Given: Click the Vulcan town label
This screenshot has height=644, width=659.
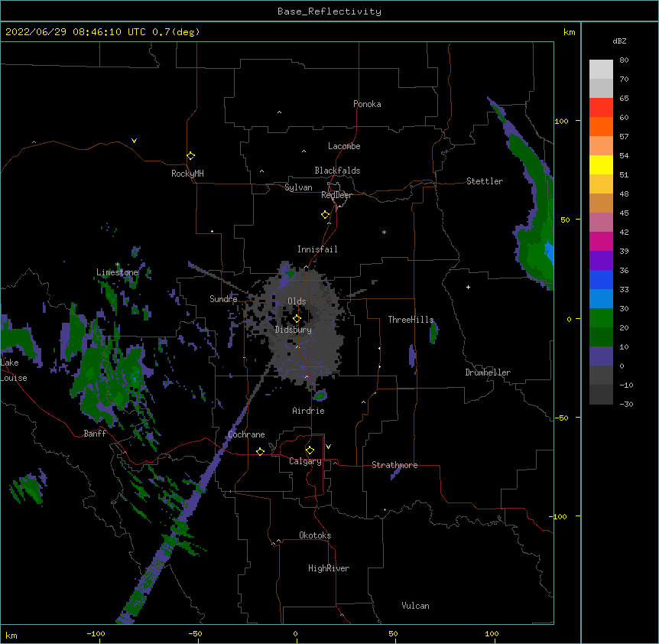Looking at the screenshot, I should tap(415, 606).
